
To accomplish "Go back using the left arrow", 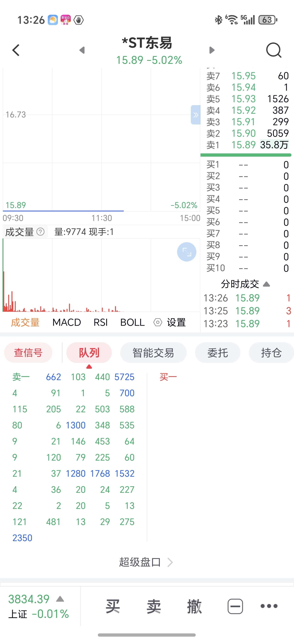I will click(16, 50).
